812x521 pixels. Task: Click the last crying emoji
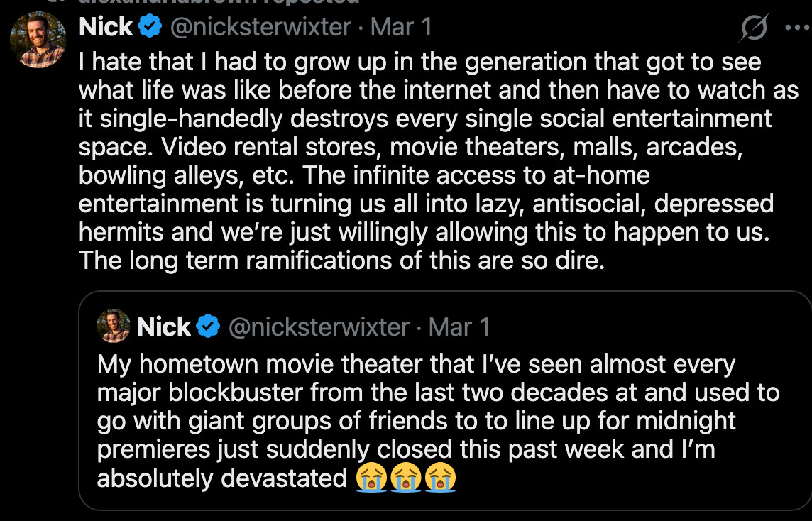(x=440, y=478)
